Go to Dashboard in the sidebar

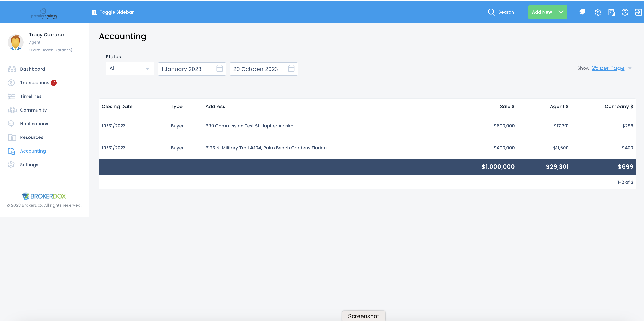tap(33, 69)
